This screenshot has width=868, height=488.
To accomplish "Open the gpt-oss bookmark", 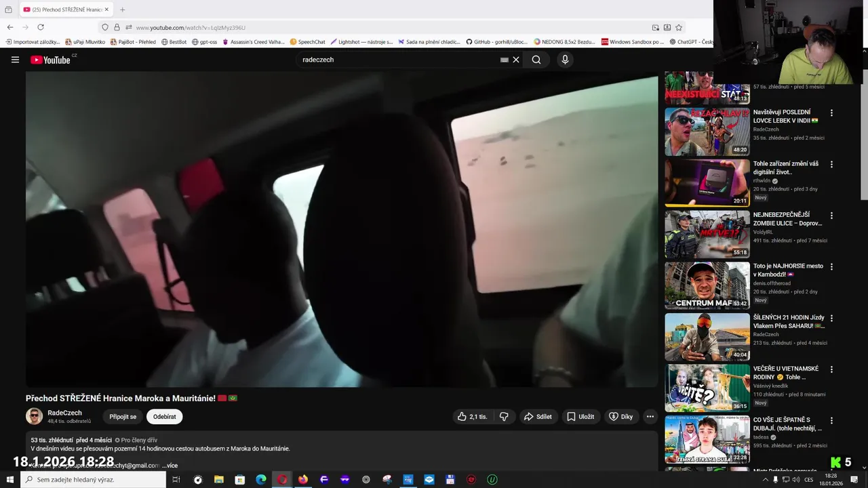I will (x=204, y=41).
